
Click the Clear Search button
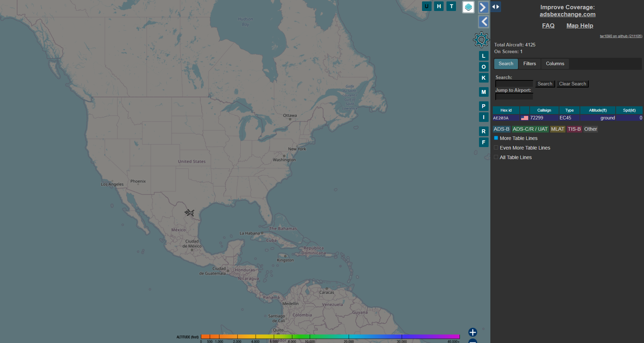click(572, 84)
